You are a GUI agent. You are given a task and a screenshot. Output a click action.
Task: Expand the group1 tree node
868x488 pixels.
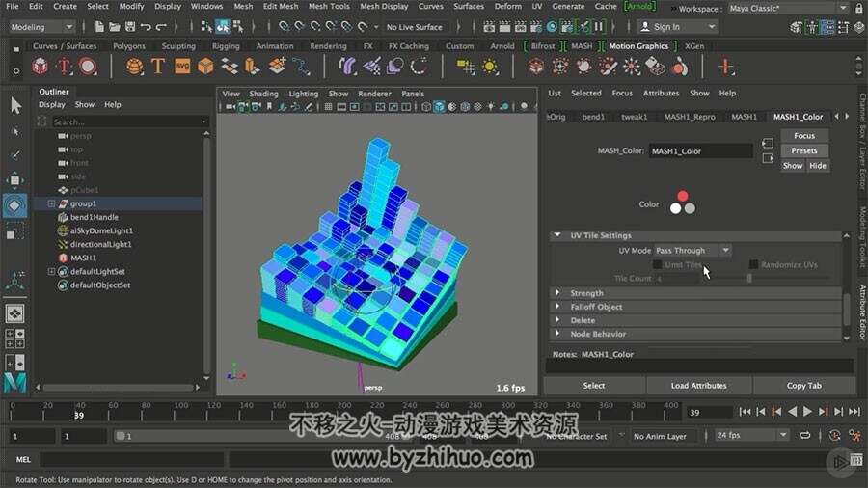[x=51, y=203]
